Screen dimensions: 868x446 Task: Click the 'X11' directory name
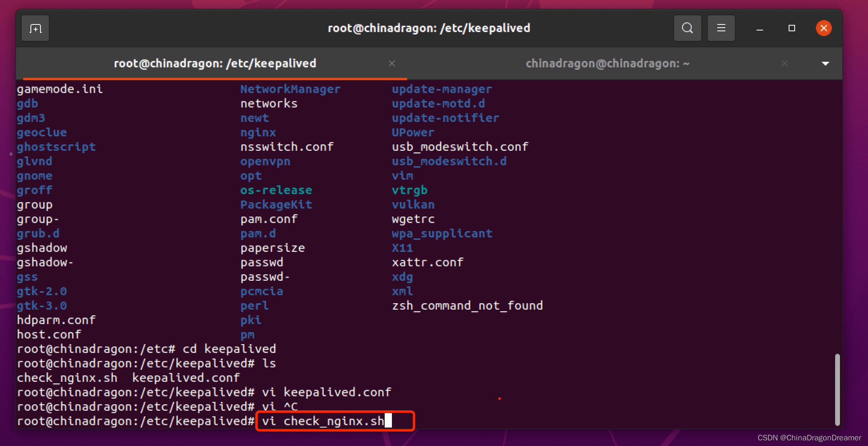402,248
